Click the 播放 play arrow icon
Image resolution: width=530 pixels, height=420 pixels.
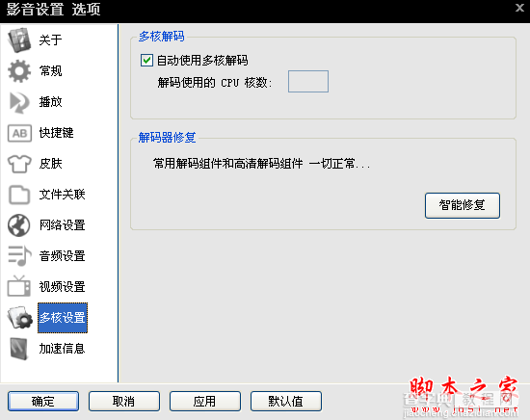pos(19,102)
